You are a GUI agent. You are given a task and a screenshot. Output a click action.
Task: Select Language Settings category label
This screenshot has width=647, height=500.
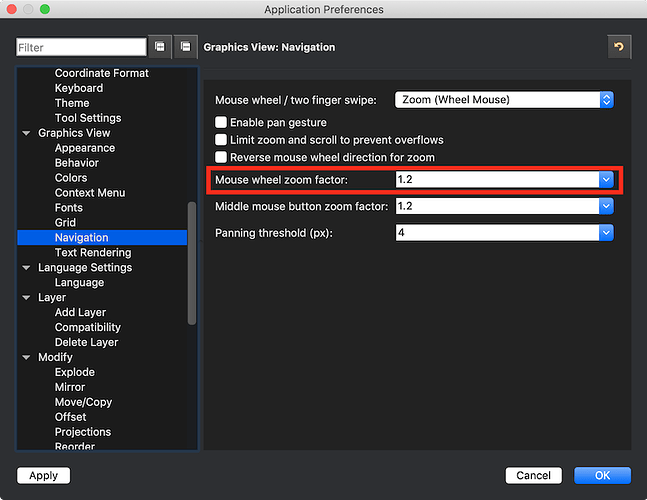(85, 267)
